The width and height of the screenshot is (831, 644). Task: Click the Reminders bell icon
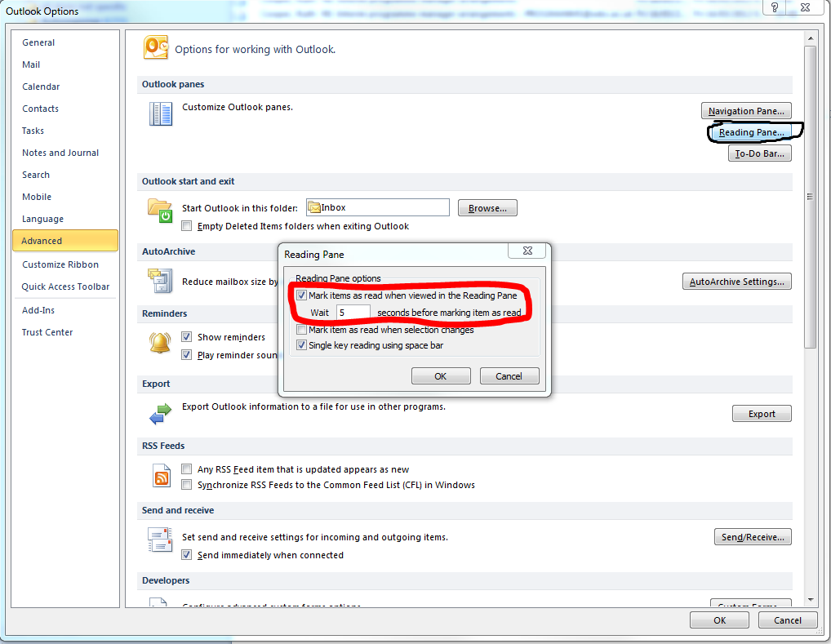[x=160, y=343]
